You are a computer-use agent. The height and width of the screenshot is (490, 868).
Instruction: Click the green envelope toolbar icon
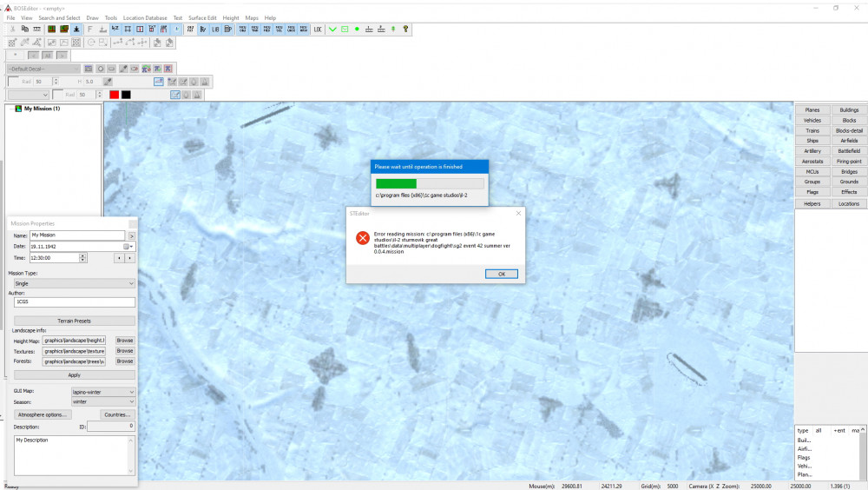coord(345,30)
